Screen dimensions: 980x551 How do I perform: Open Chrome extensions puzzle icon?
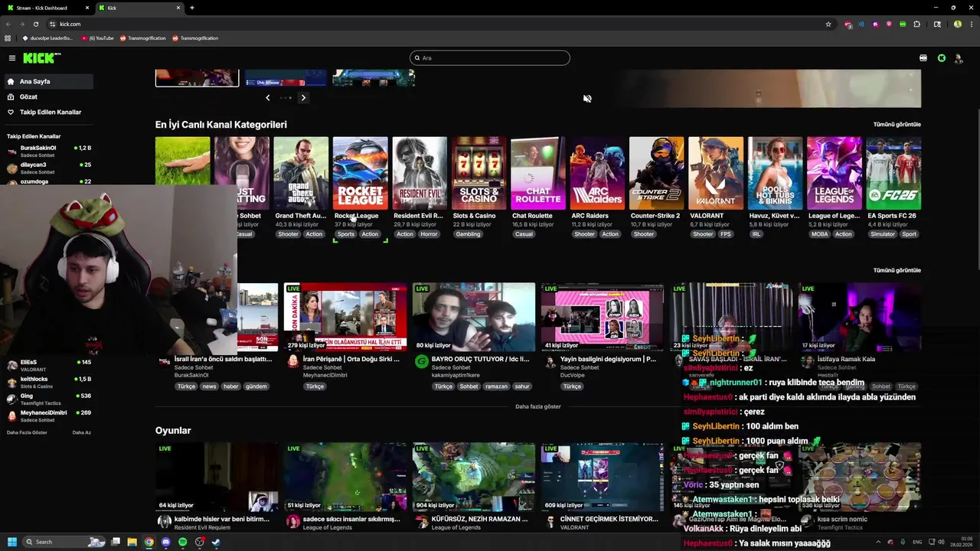(916, 24)
